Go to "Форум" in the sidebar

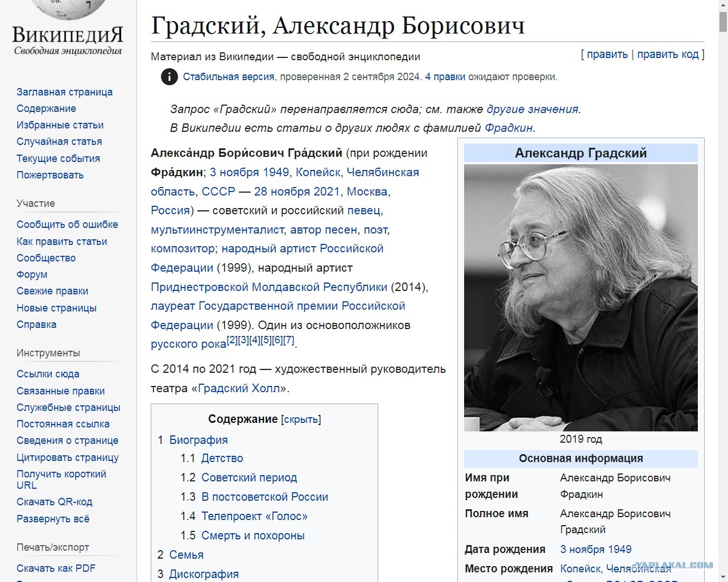[32, 275]
